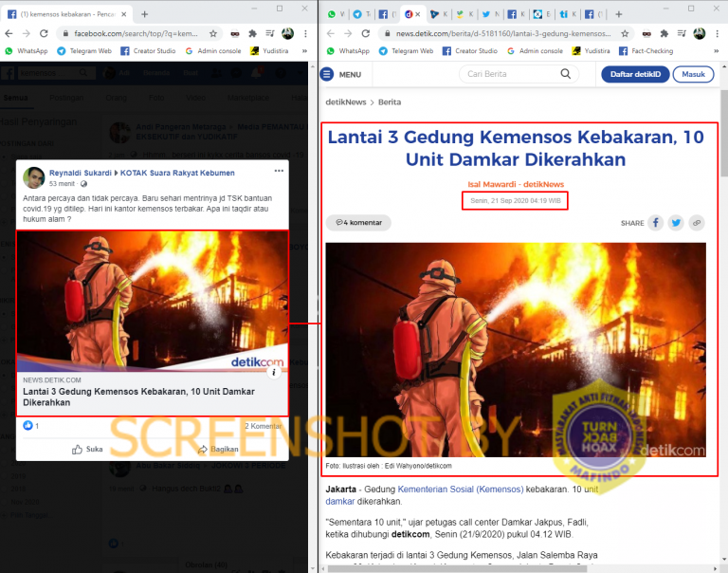Share article on Twitter icon
This screenshot has width=728, height=573.
[676, 223]
